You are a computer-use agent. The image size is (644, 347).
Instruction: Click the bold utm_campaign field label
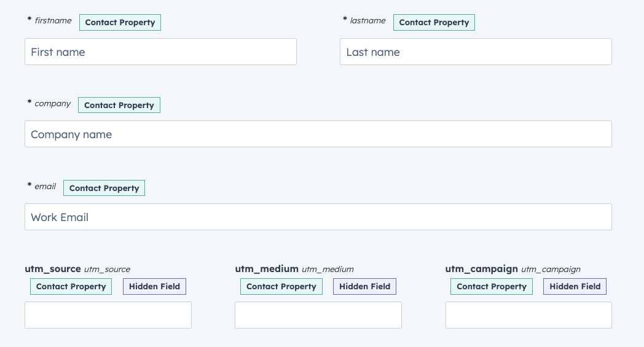[x=481, y=269]
